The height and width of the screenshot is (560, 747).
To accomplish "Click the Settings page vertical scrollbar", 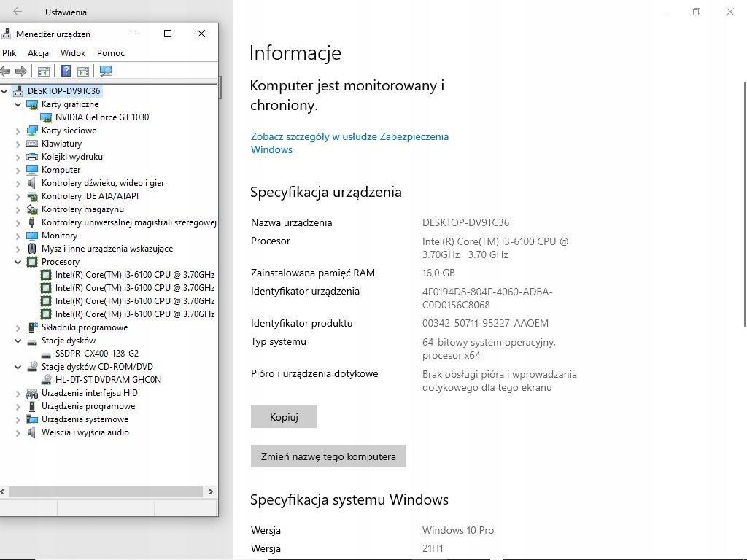I will (745, 204).
